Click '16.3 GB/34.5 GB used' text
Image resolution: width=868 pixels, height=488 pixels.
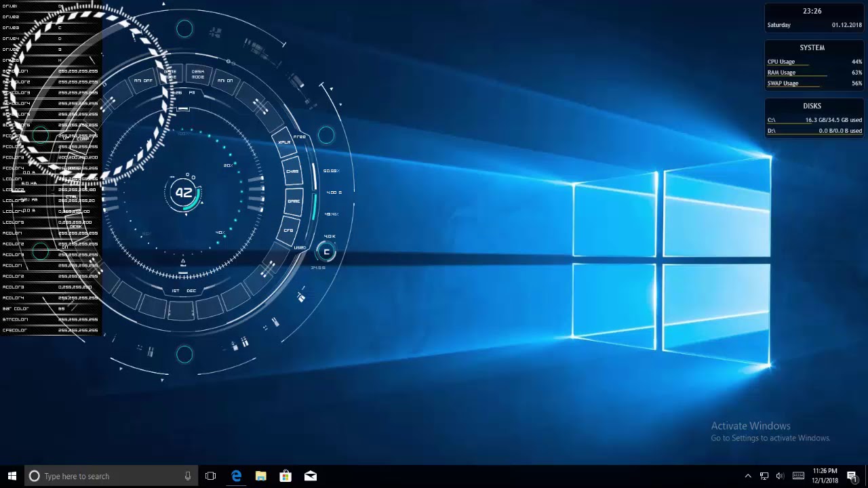pos(833,120)
